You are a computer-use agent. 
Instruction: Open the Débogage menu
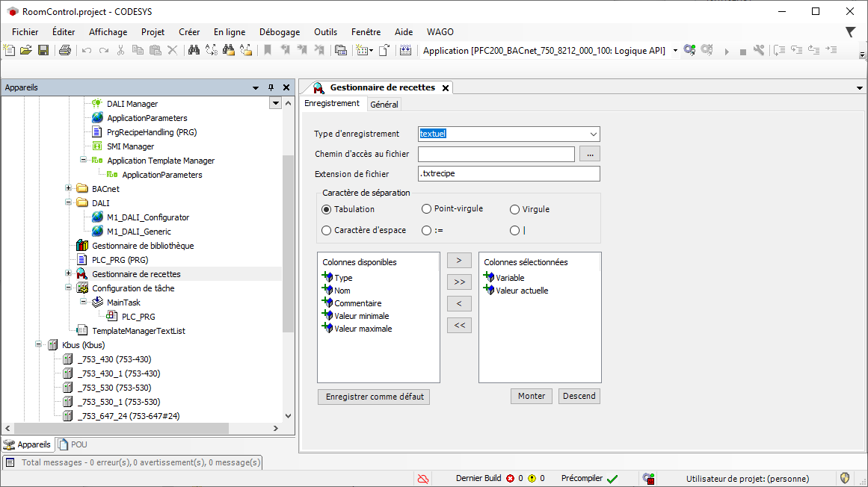[x=280, y=32]
